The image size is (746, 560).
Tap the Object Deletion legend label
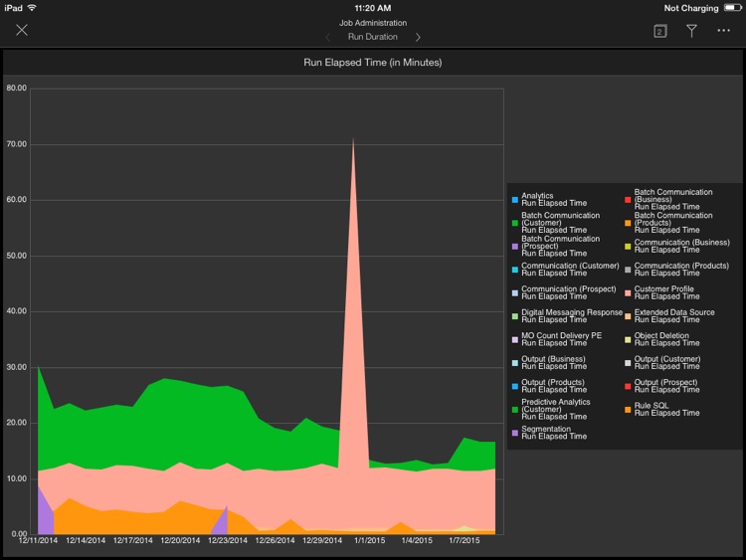(x=666, y=339)
